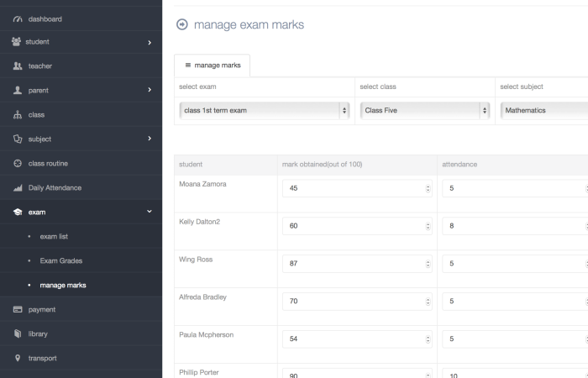The width and height of the screenshot is (588, 378).
Task: Click the class routine icon
Action: pos(18,163)
